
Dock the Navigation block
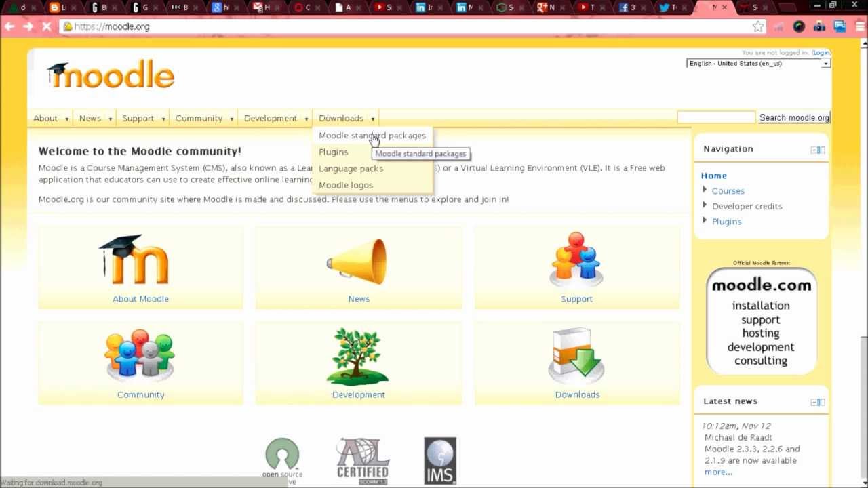822,150
